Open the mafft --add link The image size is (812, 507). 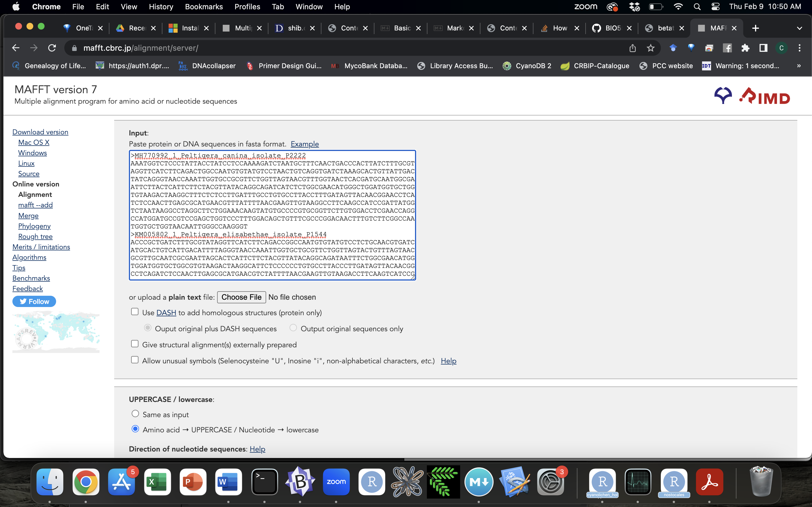pyautogui.click(x=35, y=205)
